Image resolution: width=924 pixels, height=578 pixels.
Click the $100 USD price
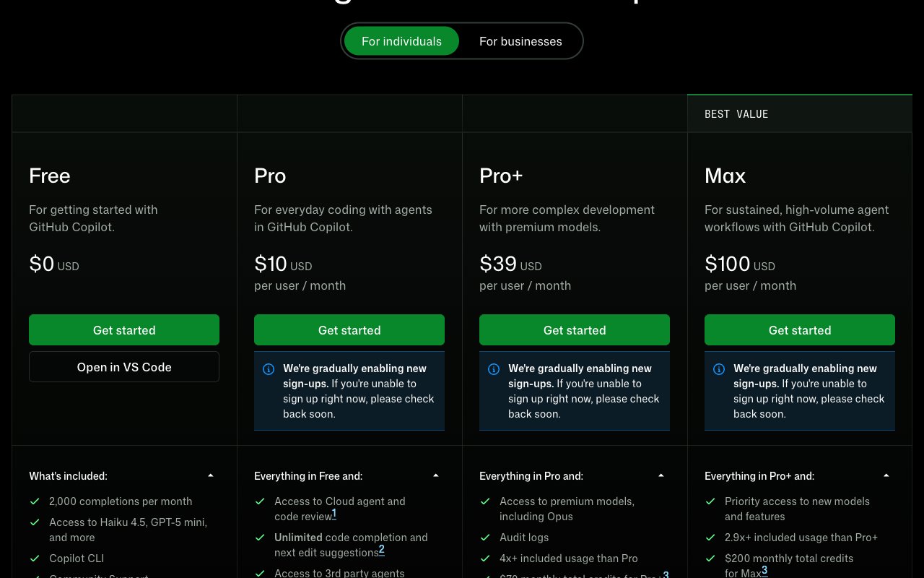tap(740, 264)
